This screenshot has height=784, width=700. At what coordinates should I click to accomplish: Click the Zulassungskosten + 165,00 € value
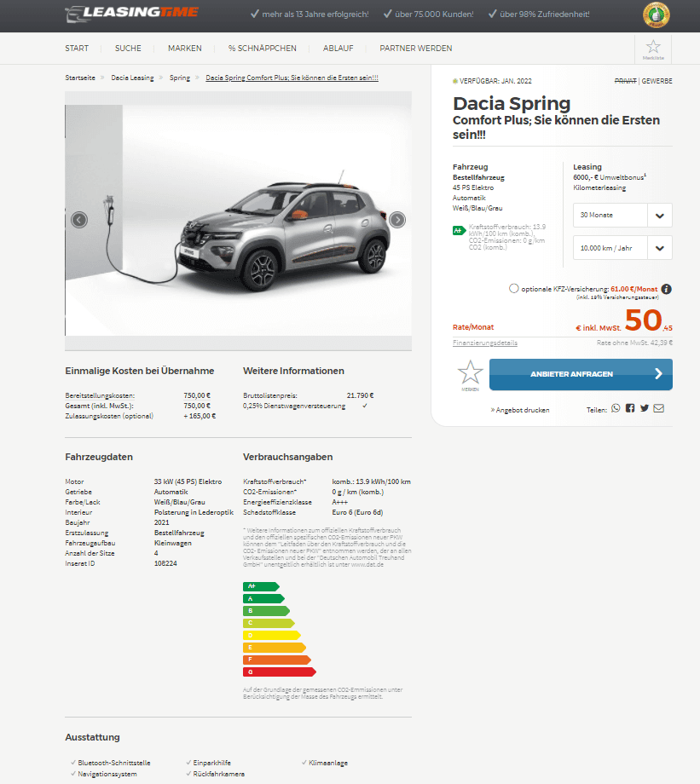[x=200, y=416]
